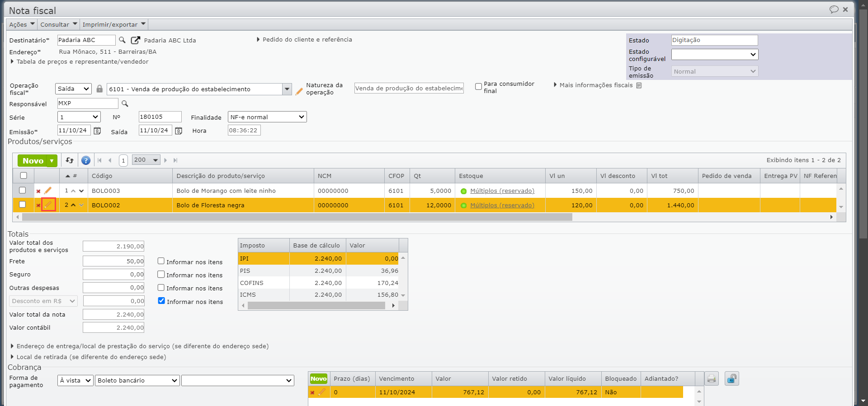Open the Imprimir/exportar menu
868x406 pixels.
(x=114, y=24)
